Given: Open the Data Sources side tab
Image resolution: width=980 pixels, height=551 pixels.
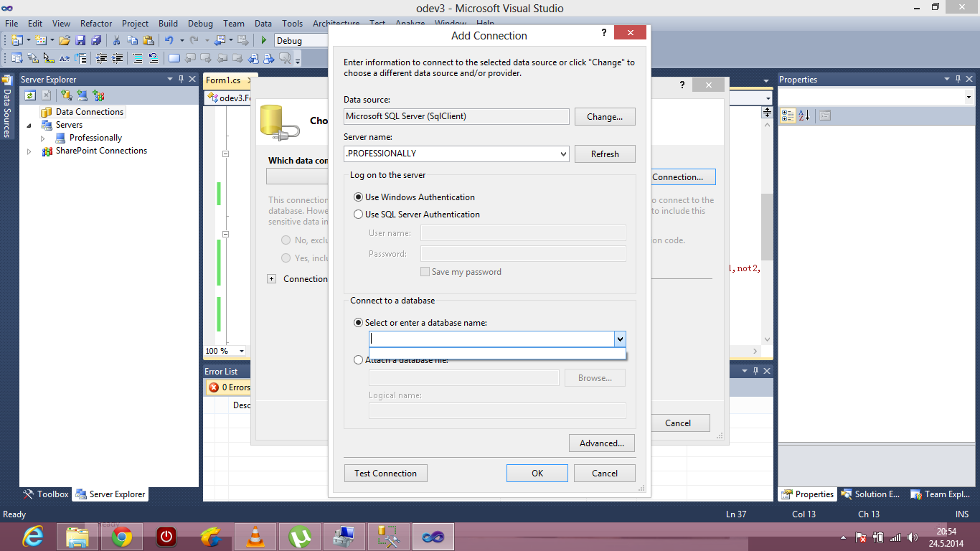Looking at the screenshot, I should click(7, 106).
